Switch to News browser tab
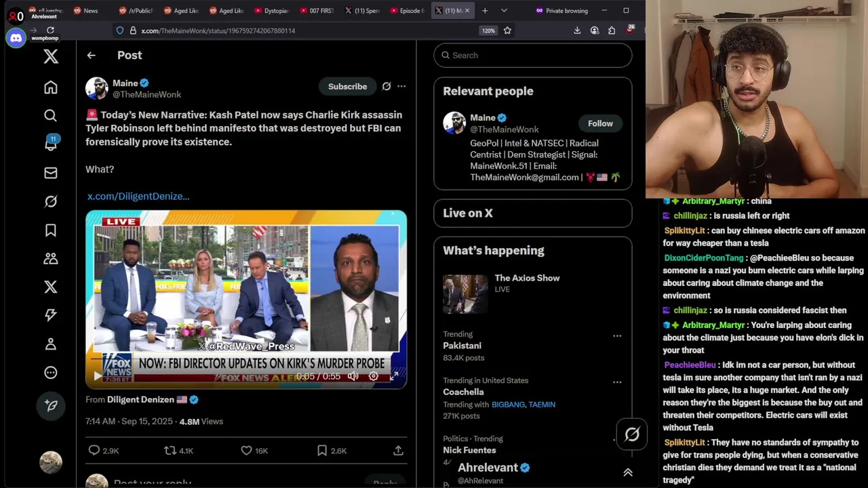This screenshot has height=488, width=868. (85, 10)
